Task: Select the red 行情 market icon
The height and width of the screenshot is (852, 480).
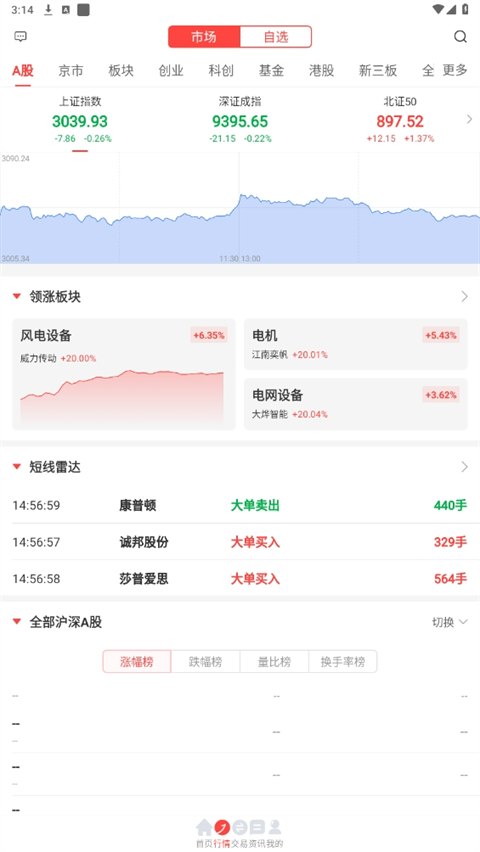Action: [x=222, y=827]
